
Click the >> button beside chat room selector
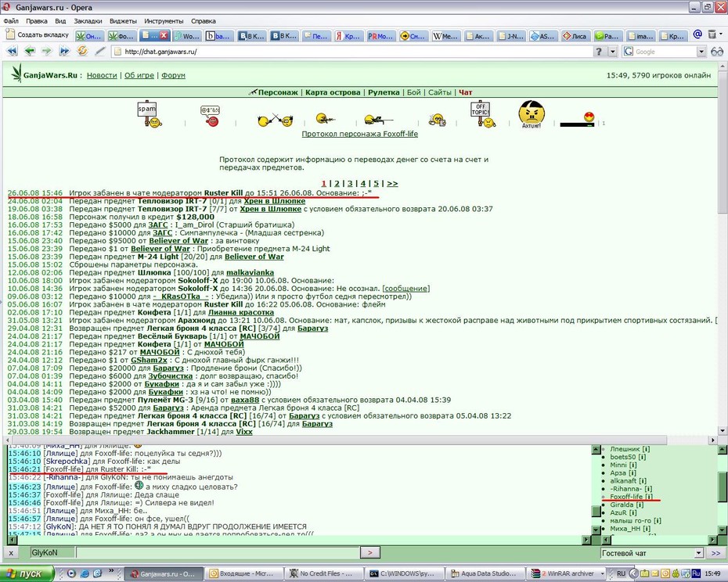click(715, 553)
